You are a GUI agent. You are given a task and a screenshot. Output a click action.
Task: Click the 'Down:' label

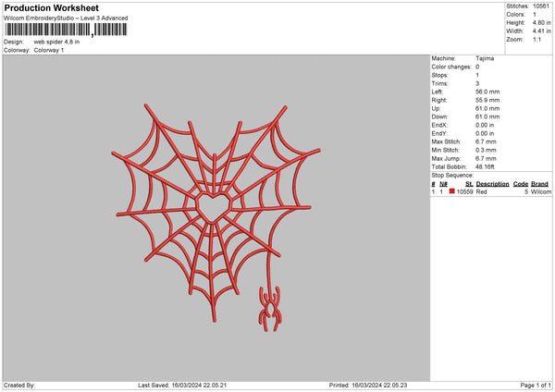439,116
